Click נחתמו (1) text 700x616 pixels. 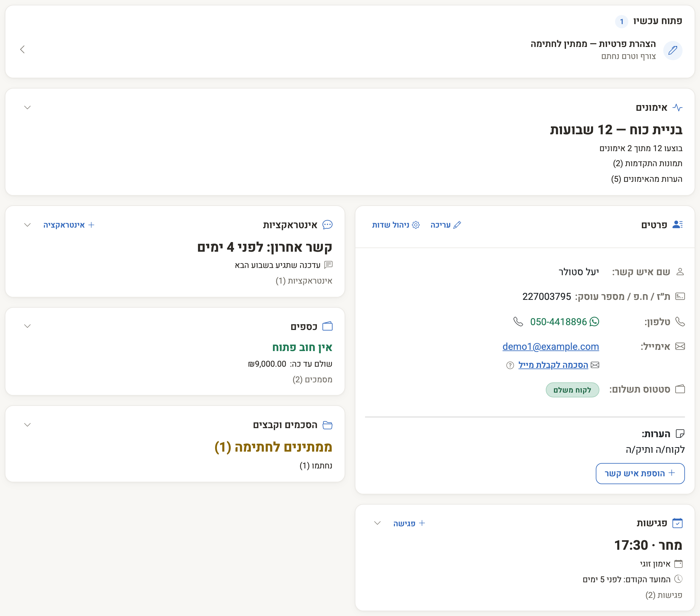tap(316, 466)
